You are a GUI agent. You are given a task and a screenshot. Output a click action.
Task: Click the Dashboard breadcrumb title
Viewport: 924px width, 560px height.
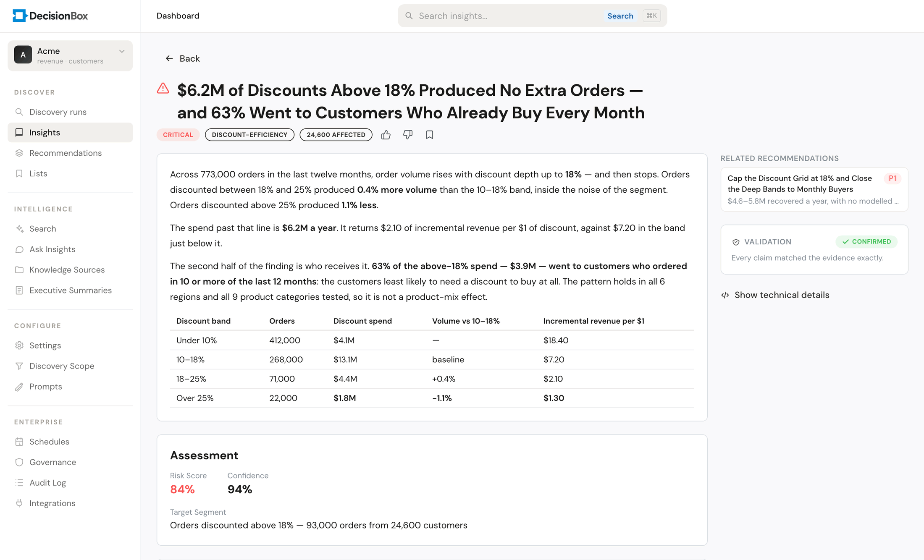point(178,16)
